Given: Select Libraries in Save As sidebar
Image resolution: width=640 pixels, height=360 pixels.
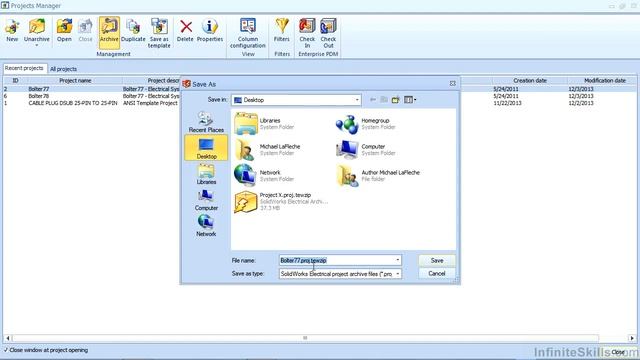Looking at the screenshot, I should (206, 174).
